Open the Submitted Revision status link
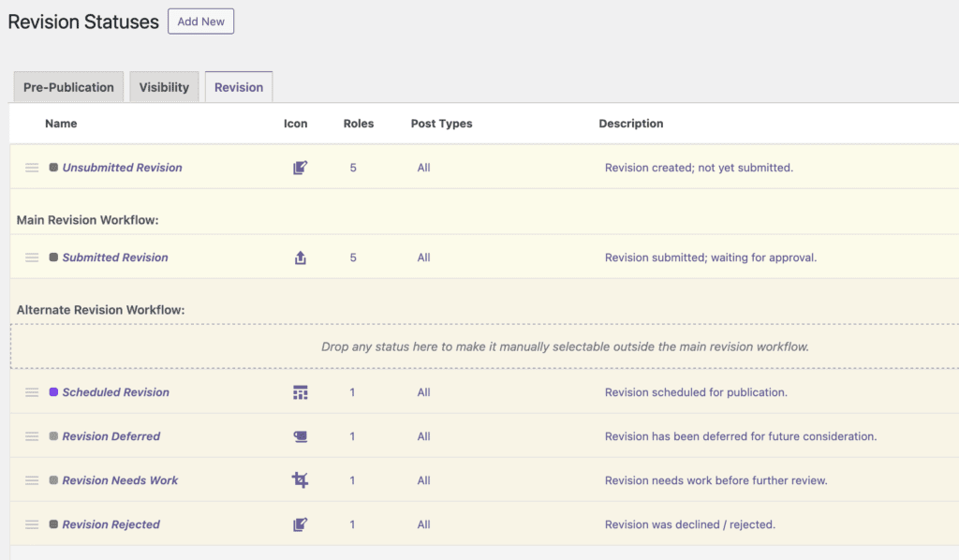 [x=115, y=258]
